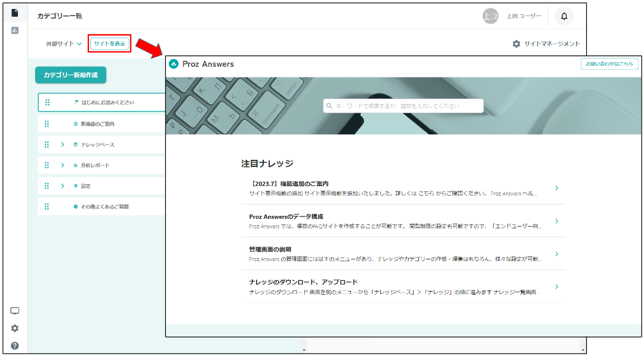
Task: Click the カテゴリ一覧 page heading
Action: [60, 16]
